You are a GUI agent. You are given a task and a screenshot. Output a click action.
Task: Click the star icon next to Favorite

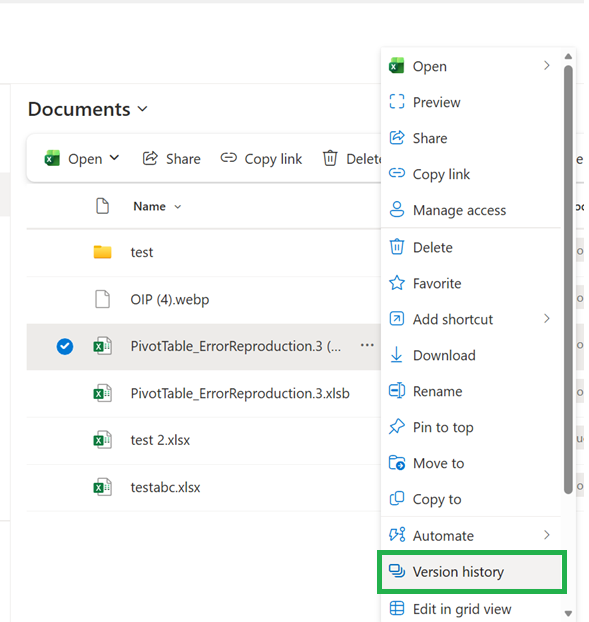point(397,283)
